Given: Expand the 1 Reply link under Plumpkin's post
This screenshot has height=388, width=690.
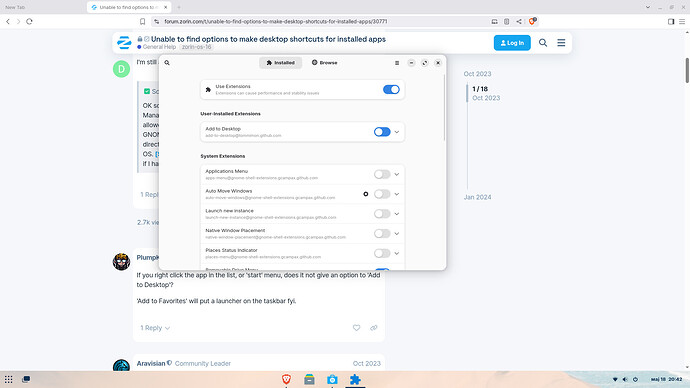Looking at the screenshot, I should coord(155,328).
